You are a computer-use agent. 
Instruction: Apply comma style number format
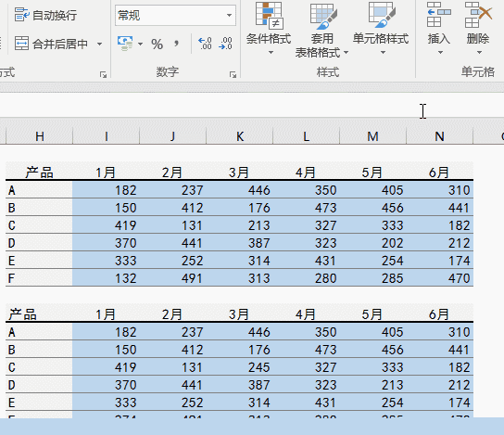176,43
